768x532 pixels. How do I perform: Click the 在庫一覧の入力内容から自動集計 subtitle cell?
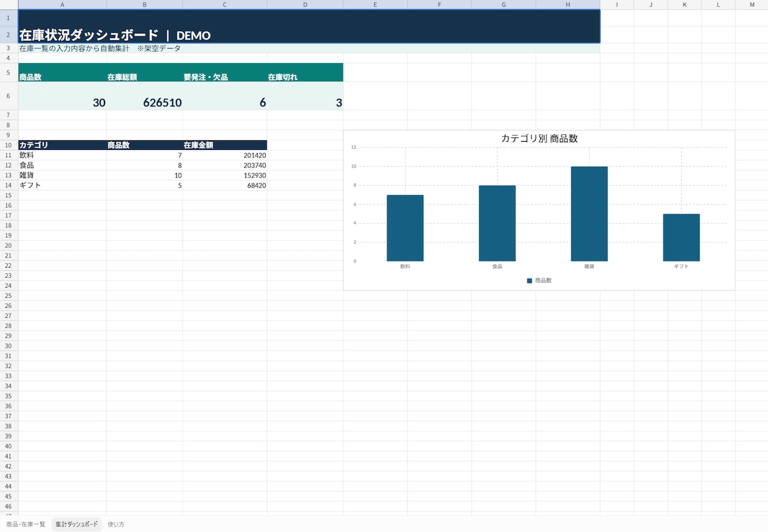pos(309,48)
